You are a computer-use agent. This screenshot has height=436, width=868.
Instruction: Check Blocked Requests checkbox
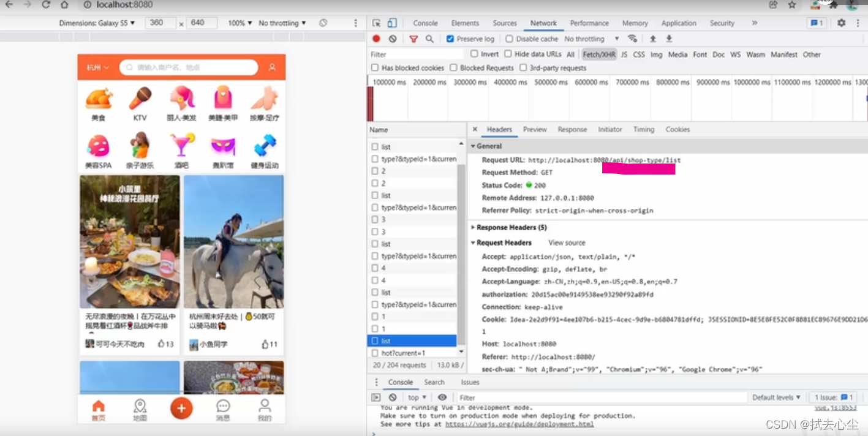click(x=453, y=68)
